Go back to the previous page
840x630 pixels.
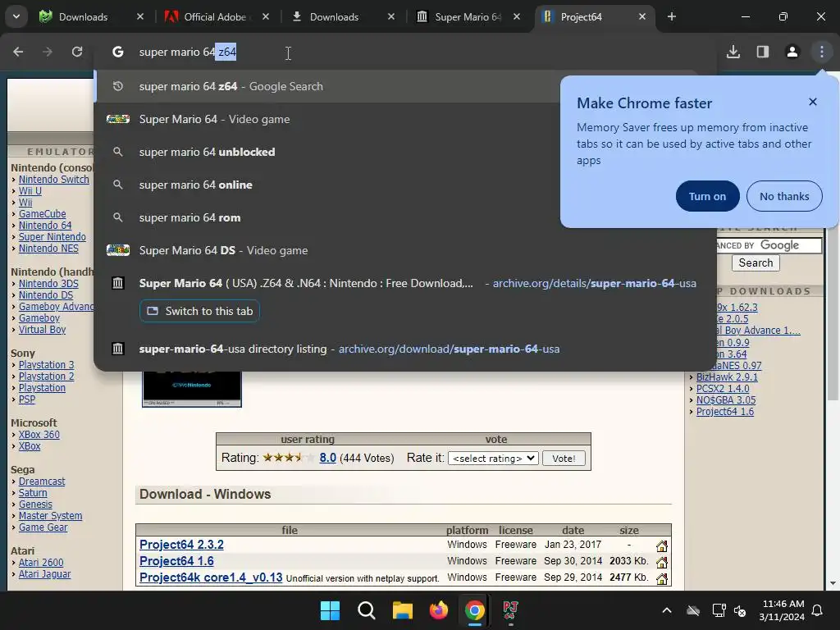pos(18,52)
